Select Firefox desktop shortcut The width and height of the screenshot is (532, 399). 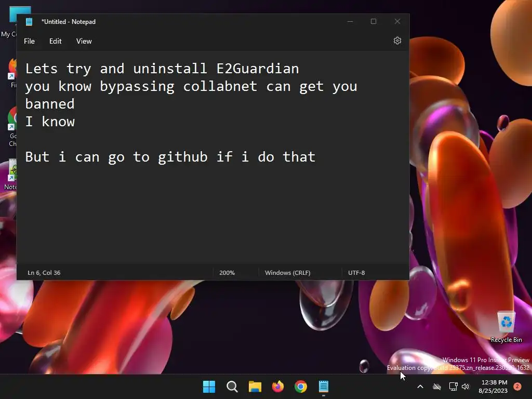pyautogui.click(x=12, y=73)
